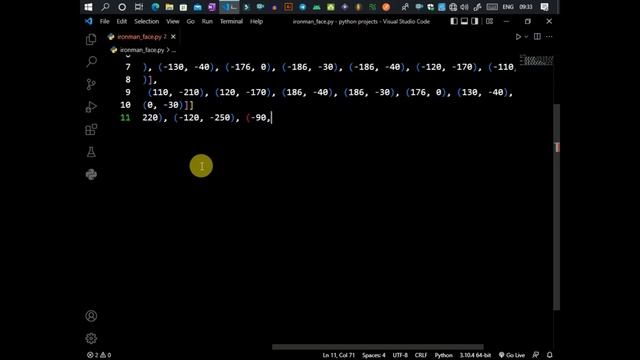Open the Extensions view
640x360 pixels.
coord(91,129)
